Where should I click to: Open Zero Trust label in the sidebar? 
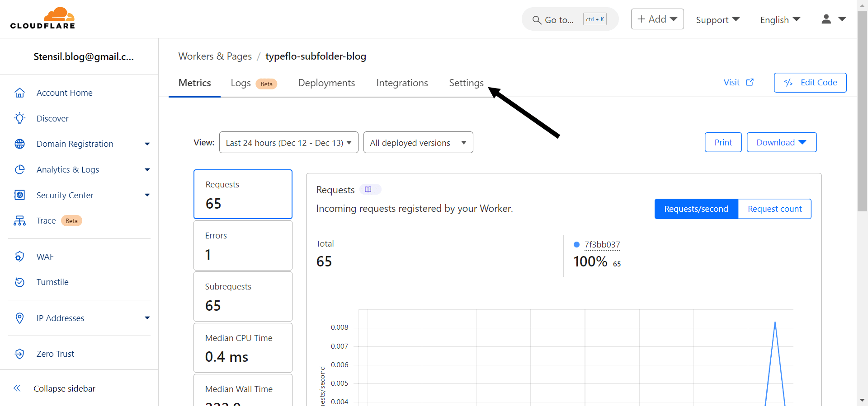[x=55, y=354]
